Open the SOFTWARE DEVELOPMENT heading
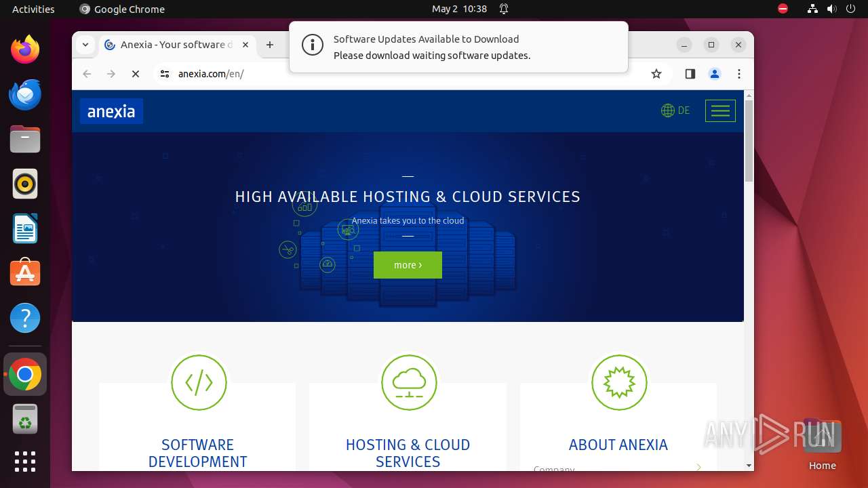The height and width of the screenshot is (488, 868). [197, 453]
